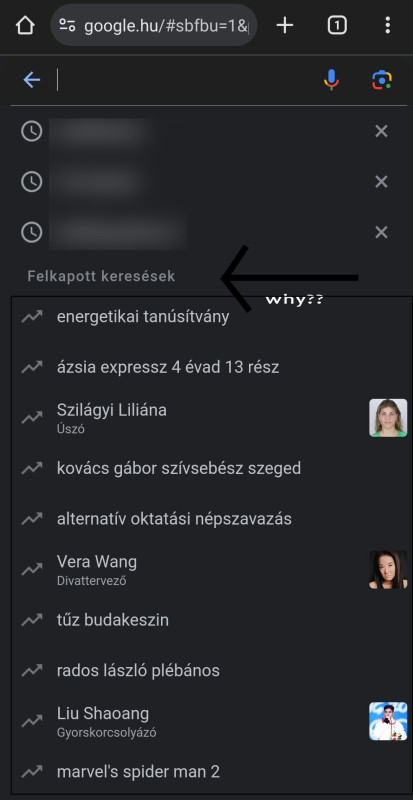
Task: Tap the site settings icon in address bar
Action: (67, 25)
